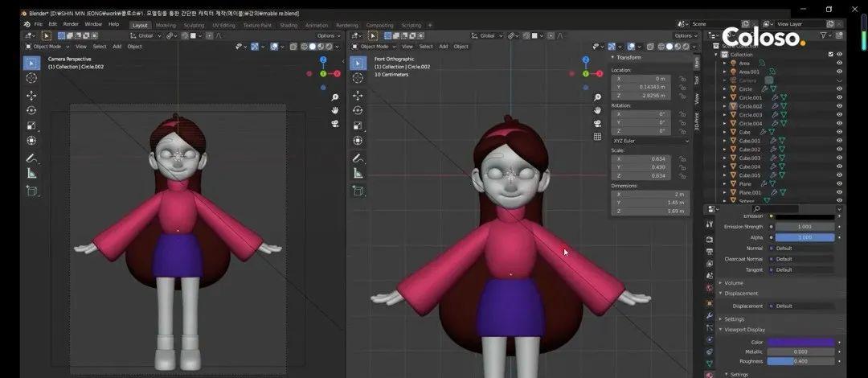This screenshot has height=378, width=868.
Task: Open the Material properties sphere icon
Action: 710,376
